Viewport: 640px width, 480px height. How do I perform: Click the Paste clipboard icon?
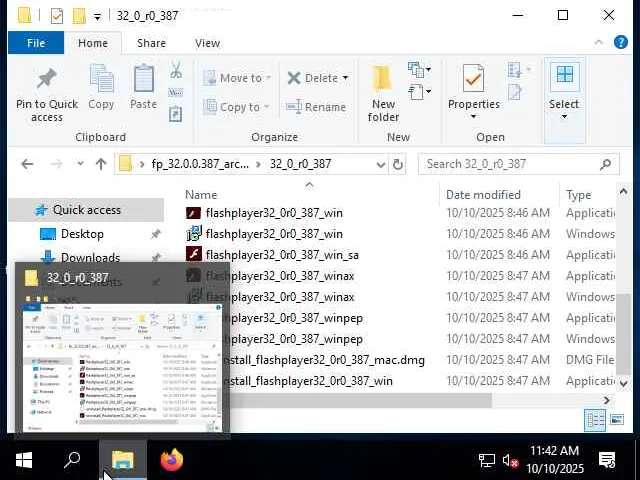click(x=144, y=78)
